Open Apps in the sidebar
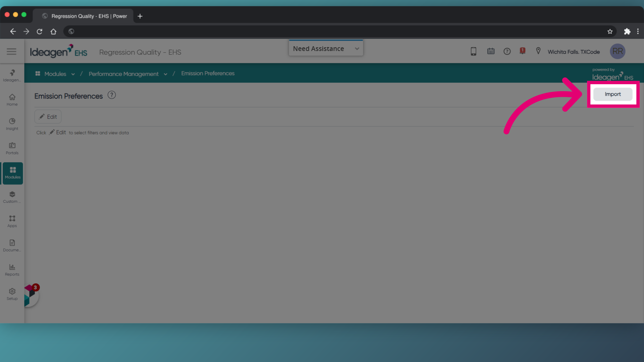This screenshot has width=644, height=362. click(12, 221)
